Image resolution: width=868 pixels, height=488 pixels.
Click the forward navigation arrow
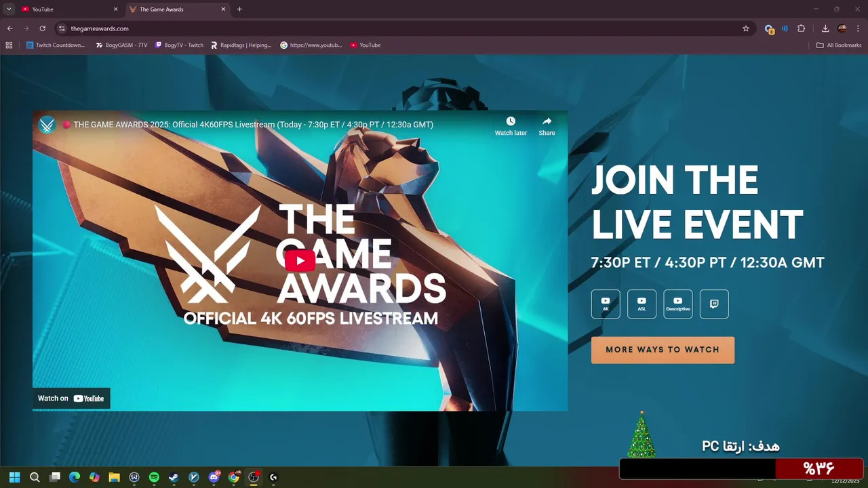click(x=26, y=28)
